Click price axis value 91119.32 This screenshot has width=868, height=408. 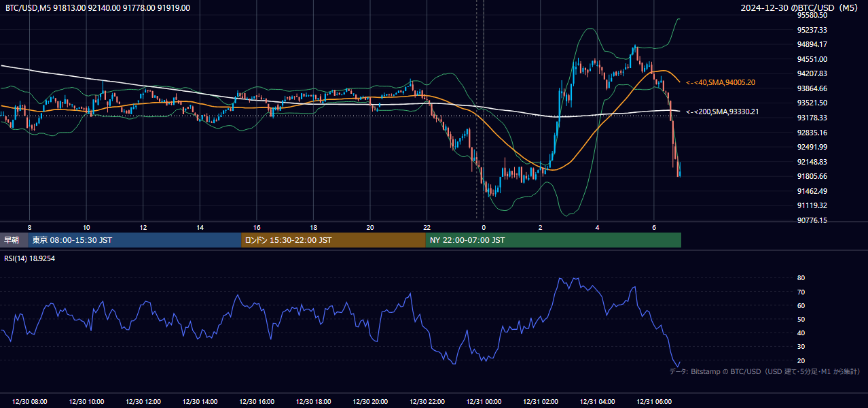click(812, 205)
